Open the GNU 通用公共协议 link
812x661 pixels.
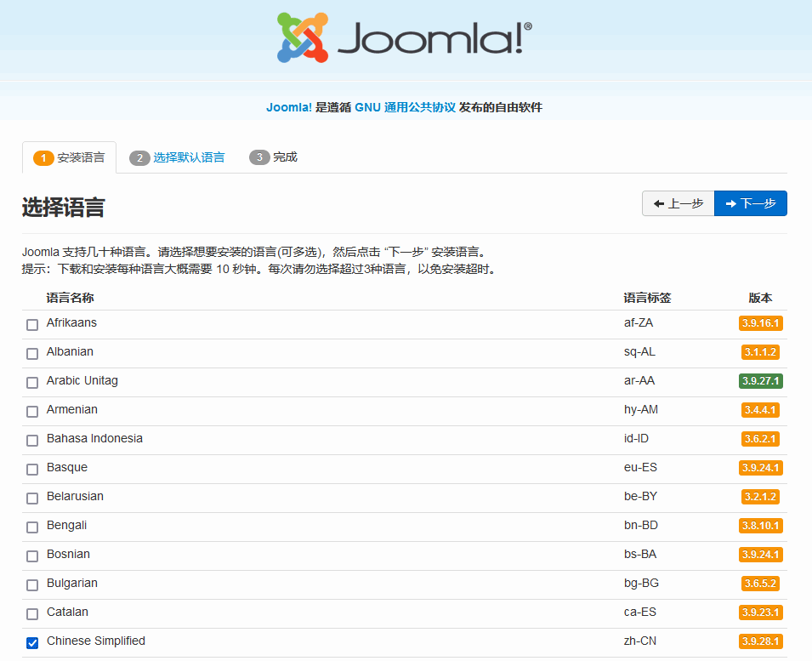(x=405, y=107)
